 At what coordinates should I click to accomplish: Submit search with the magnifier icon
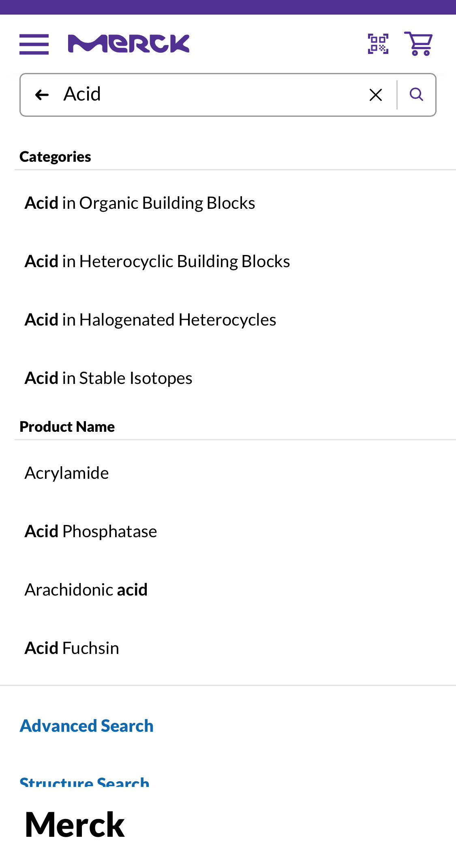tap(416, 94)
